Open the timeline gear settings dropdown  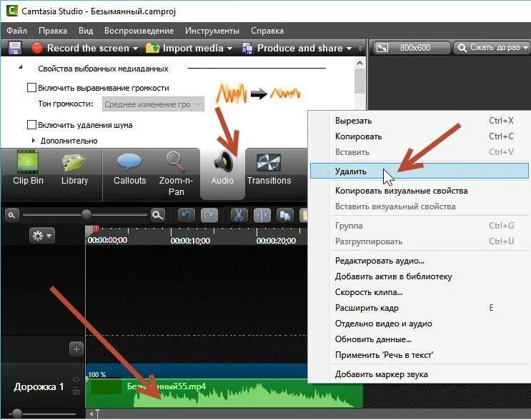(x=42, y=236)
